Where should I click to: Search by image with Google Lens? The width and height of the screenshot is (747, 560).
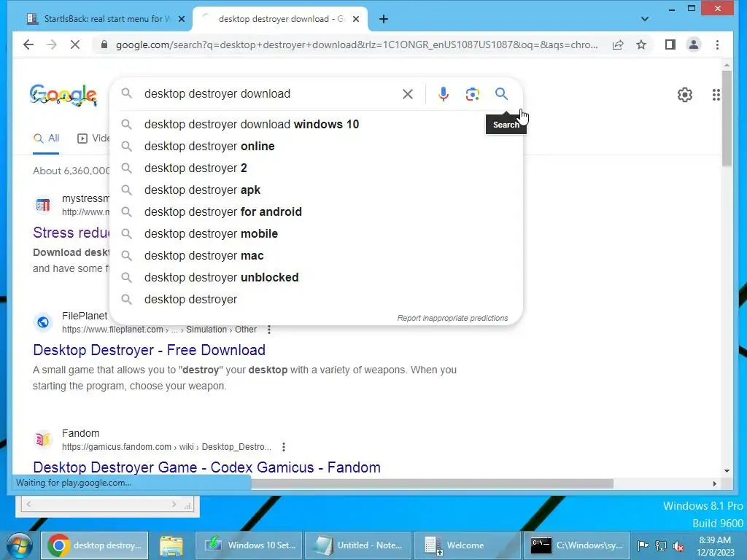472,94
